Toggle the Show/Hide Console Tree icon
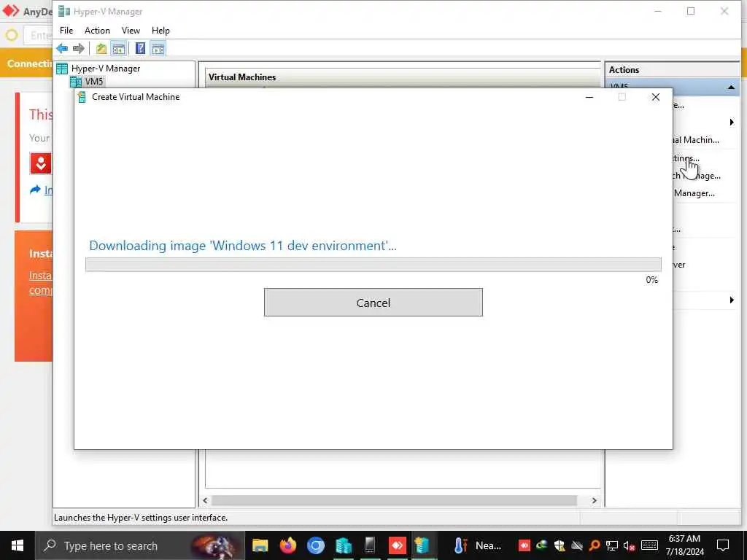 pyautogui.click(x=118, y=49)
